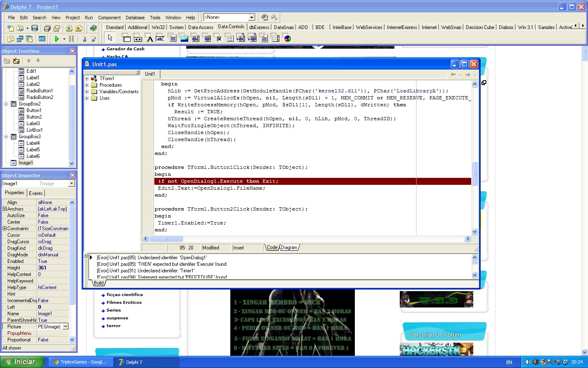Select the DBEdit component icon
Screen dimensions: 588x368
click(x=161, y=38)
